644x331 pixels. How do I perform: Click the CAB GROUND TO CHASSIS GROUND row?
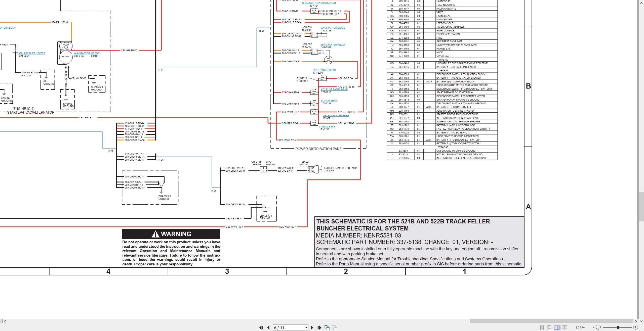[x=442, y=151]
